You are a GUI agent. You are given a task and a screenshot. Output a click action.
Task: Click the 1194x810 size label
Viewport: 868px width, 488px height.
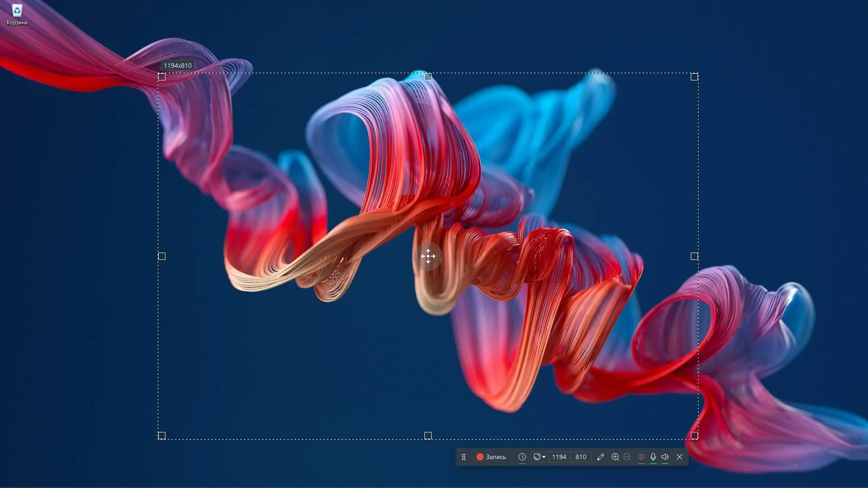coord(178,66)
